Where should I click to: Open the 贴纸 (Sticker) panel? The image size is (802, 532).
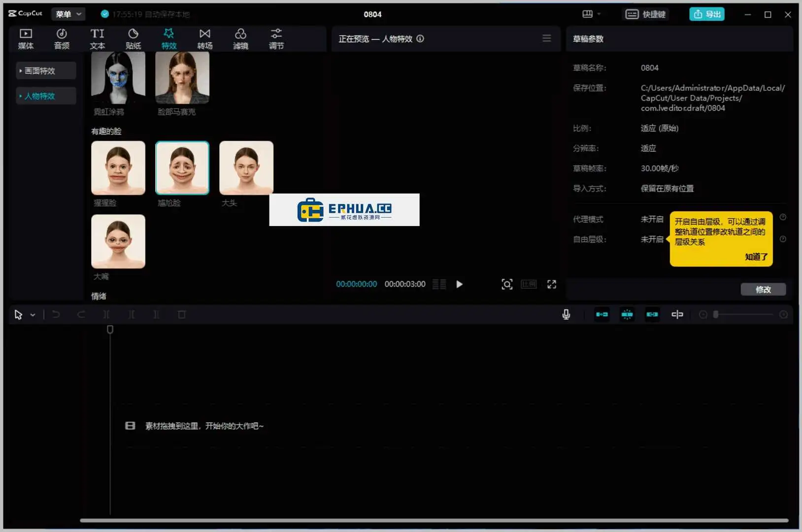(x=133, y=38)
